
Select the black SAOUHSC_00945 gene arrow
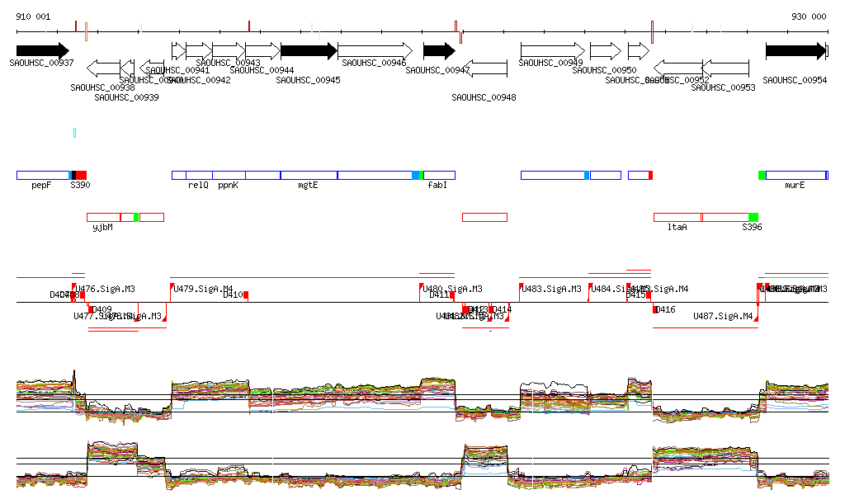tap(309, 51)
